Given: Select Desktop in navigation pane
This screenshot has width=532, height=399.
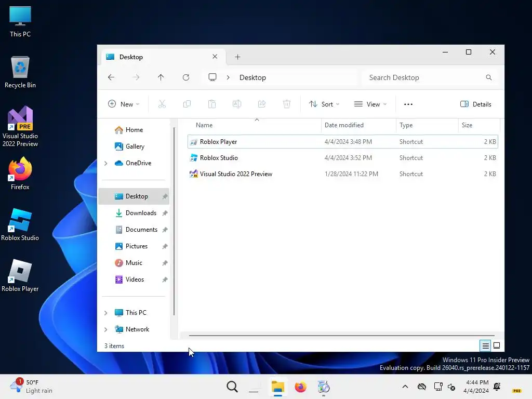Looking at the screenshot, I should (x=134, y=196).
